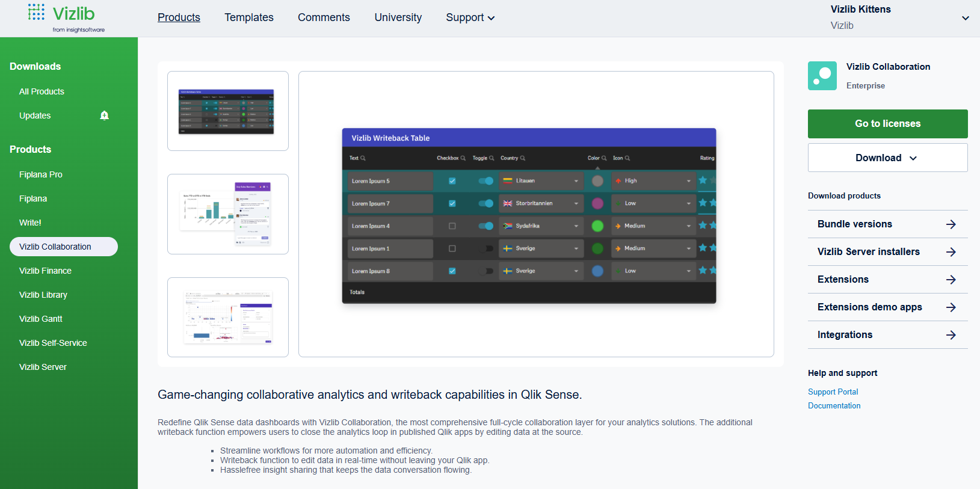980x489 pixels.
Task: Select the bar chart with comments thumbnail
Action: pos(228,214)
